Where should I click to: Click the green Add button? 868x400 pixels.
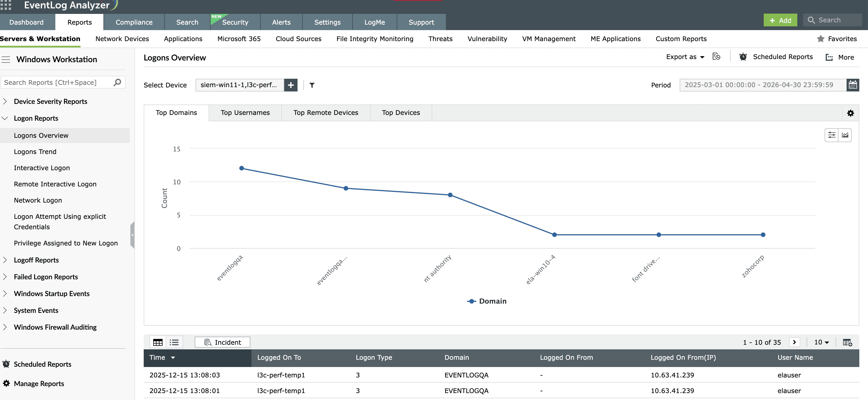point(780,20)
